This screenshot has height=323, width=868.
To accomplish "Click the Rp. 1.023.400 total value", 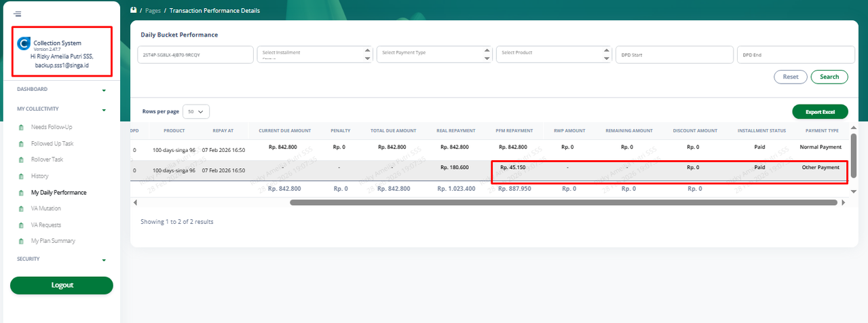I will (457, 189).
